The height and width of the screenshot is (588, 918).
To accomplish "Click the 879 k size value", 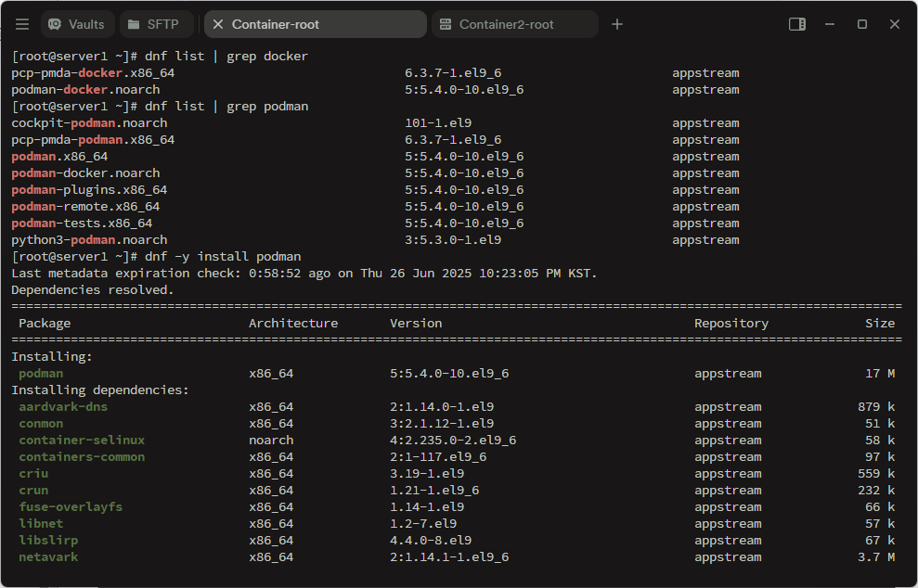I will click(876, 406).
